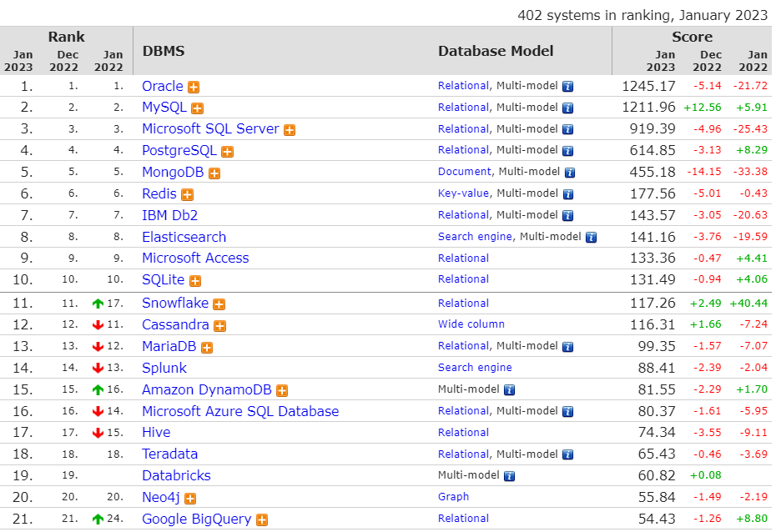This screenshot has width=776, height=532.
Task: Click the multi-model info icon in MySQL row
Action: (567, 108)
